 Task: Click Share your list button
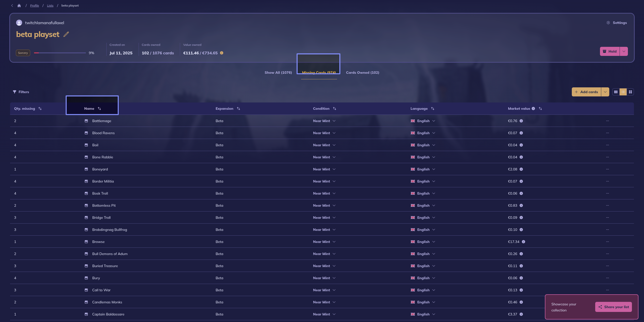pos(614,307)
